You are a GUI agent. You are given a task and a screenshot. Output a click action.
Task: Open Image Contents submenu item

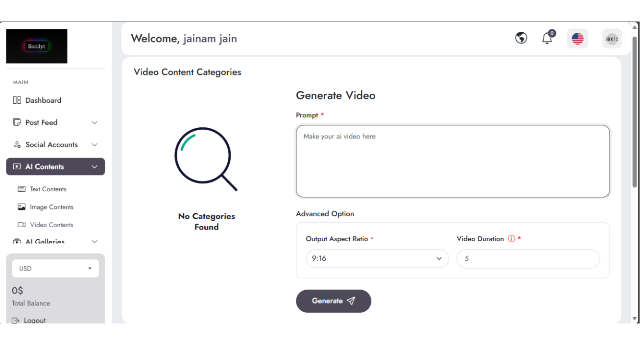point(51,207)
